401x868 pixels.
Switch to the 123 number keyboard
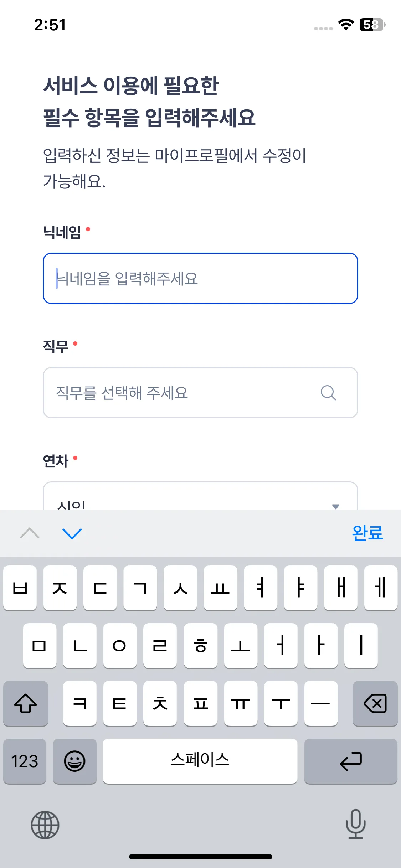pyautogui.click(x=25, y=761)
